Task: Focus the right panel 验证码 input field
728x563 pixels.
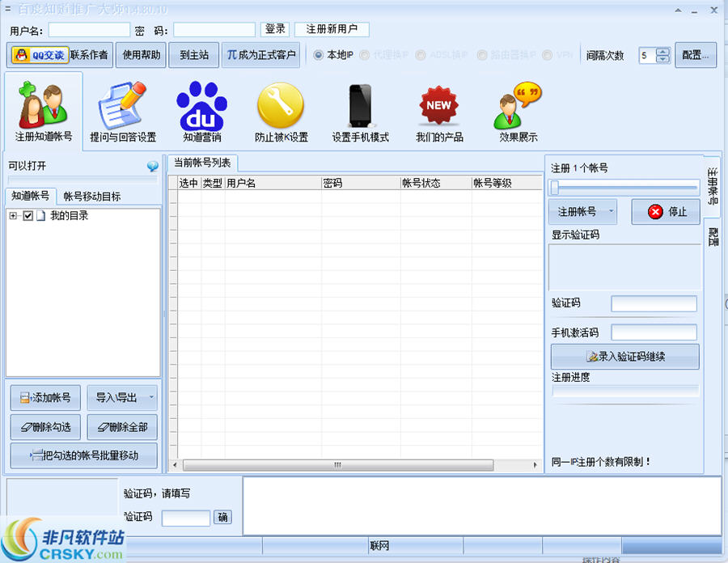Action: click(x=654, y=303)
